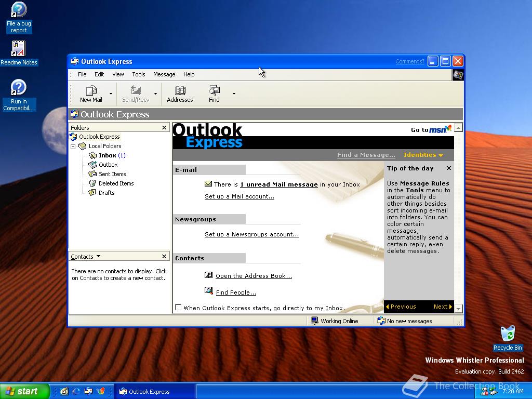Image resolution: width=532 pixels, height=399 pixels.
Task: Click the address book icon beside Open the Address Book
Action: point(209,275)
